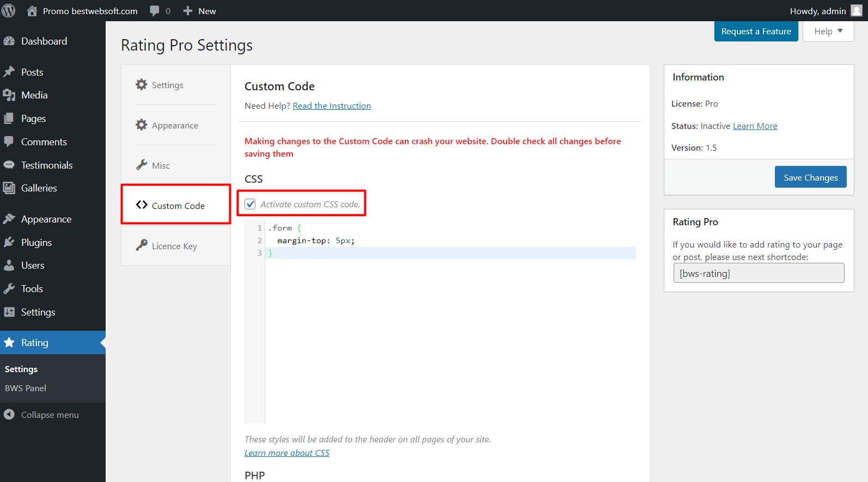
Task: Click the Collapse menu label
Action: (x=50, y=415)
